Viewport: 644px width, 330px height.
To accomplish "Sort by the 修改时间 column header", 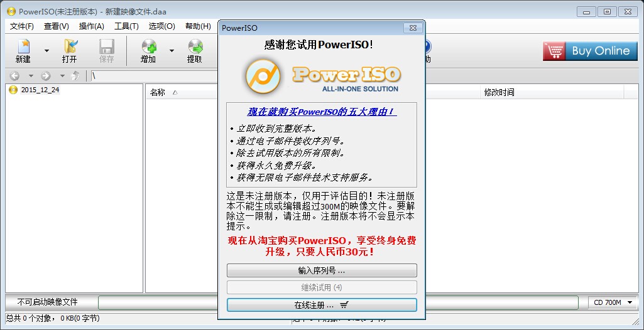I will tap(552, 93).
